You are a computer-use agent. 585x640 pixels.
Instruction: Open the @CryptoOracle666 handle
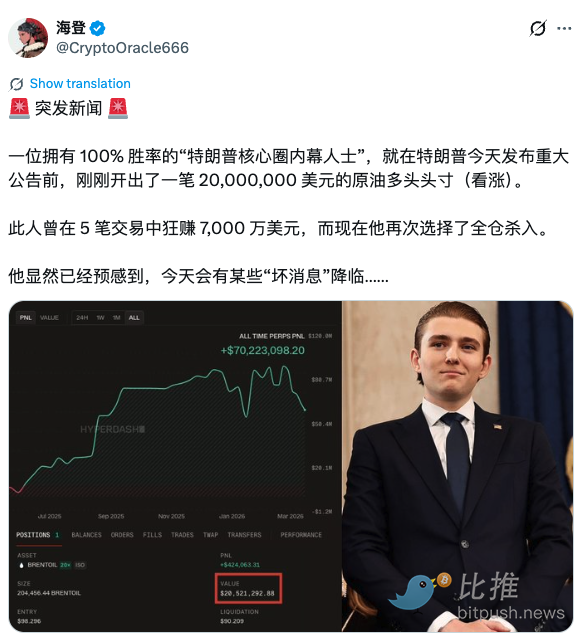[122, 48]
